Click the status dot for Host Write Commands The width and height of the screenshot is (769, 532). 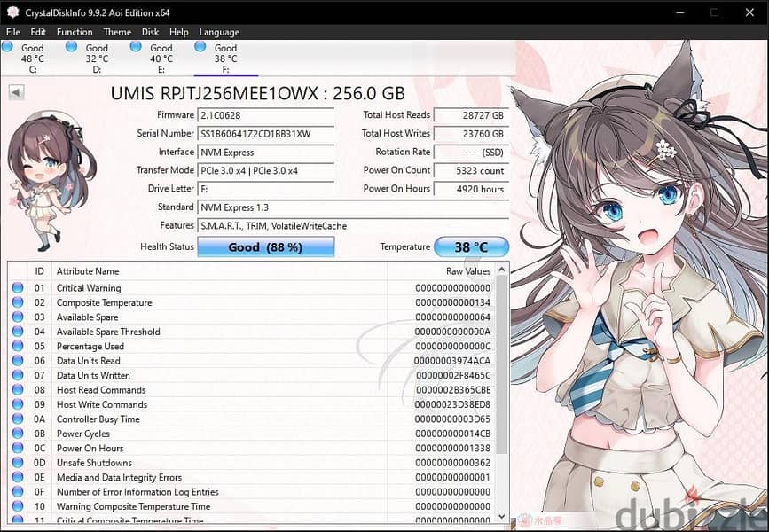point(18,404)
